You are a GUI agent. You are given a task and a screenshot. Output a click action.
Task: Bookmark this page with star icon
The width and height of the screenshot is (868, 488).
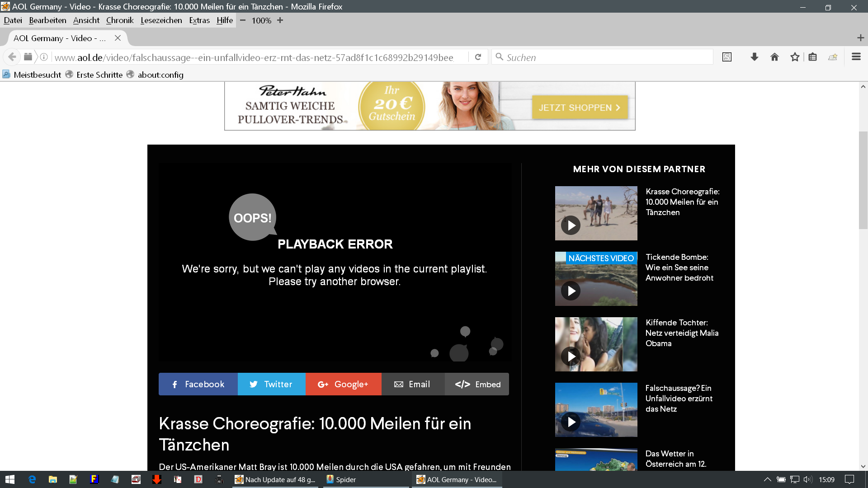pos(795,57)
